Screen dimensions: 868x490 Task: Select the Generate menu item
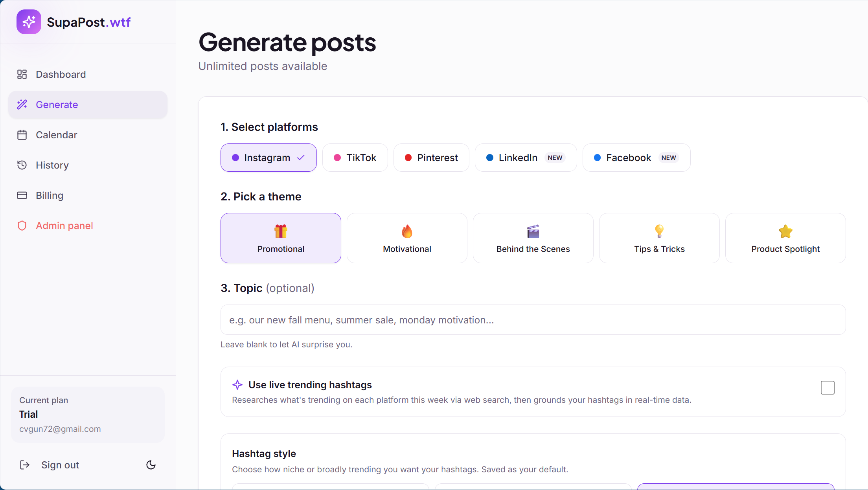point(88,105)
